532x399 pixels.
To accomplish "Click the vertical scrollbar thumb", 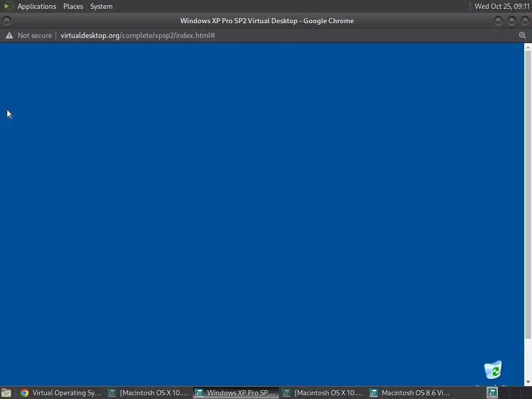I will pyautogui.click(x=528, y=195).
